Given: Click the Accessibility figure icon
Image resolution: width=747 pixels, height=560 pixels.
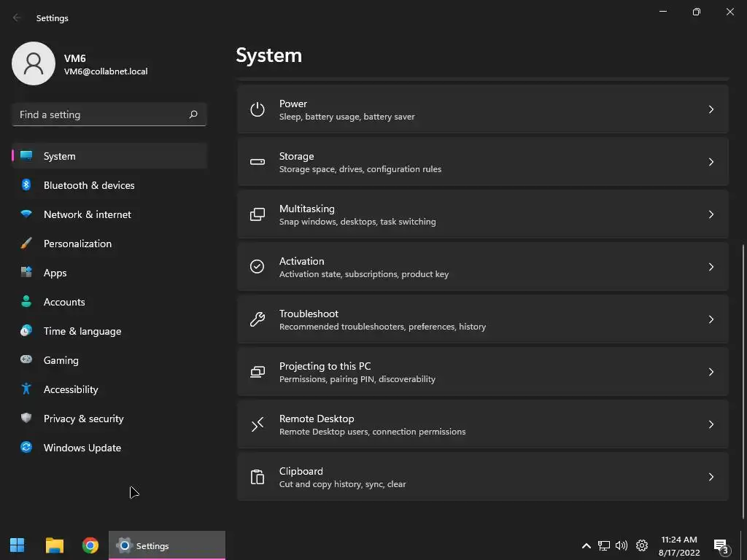Looking at the screenshot, I should click(26, 389).
